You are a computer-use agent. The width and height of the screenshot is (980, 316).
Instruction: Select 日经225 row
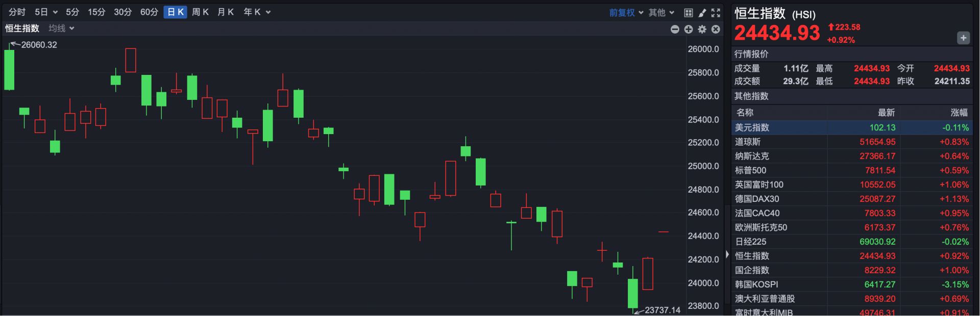pyautogui.click(x=852, y=242)
